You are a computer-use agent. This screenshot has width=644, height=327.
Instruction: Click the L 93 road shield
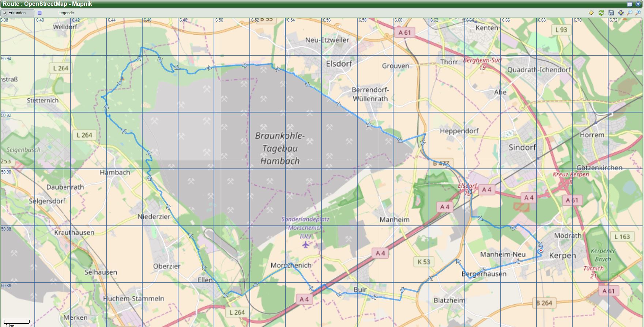(561, 30)
